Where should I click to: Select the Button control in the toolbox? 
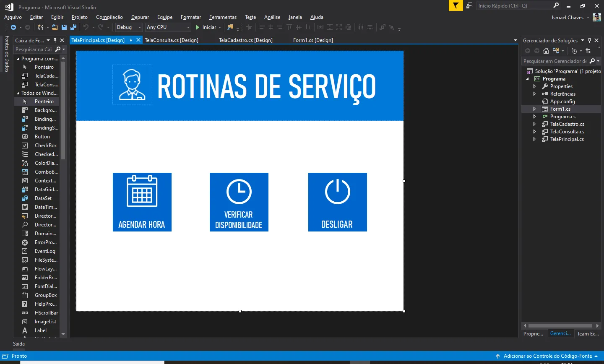[42, 137]
